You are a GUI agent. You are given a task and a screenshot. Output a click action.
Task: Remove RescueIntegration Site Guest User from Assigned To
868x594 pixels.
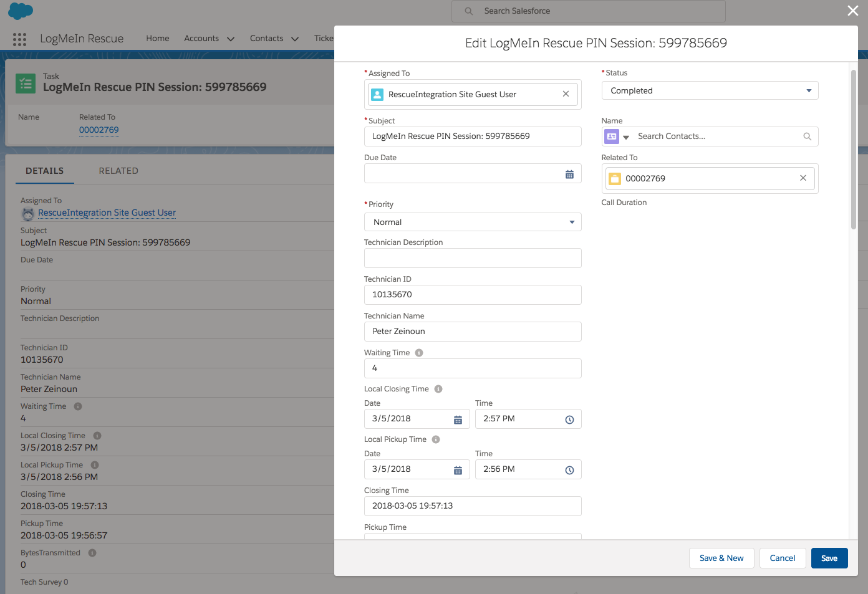(x=566, y=94)
